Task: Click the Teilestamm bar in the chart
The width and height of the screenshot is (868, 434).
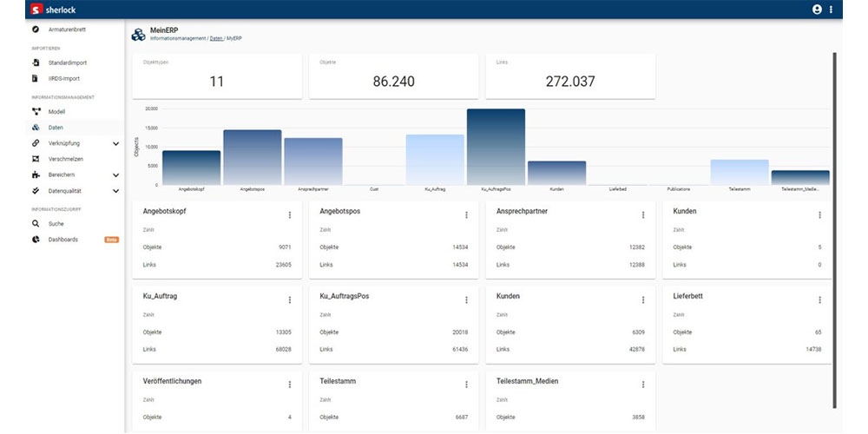Action: click(740, 172)
